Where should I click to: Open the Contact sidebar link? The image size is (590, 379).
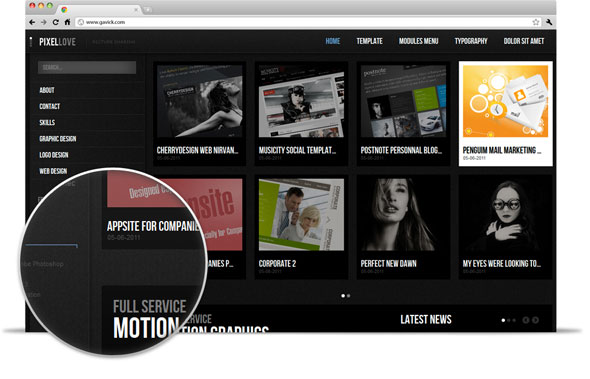coord(50,106)
